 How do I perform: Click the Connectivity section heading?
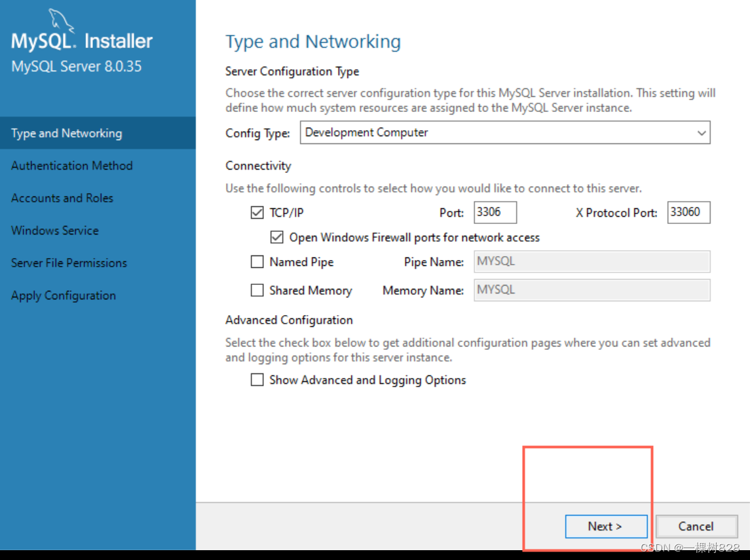point(258,166)
